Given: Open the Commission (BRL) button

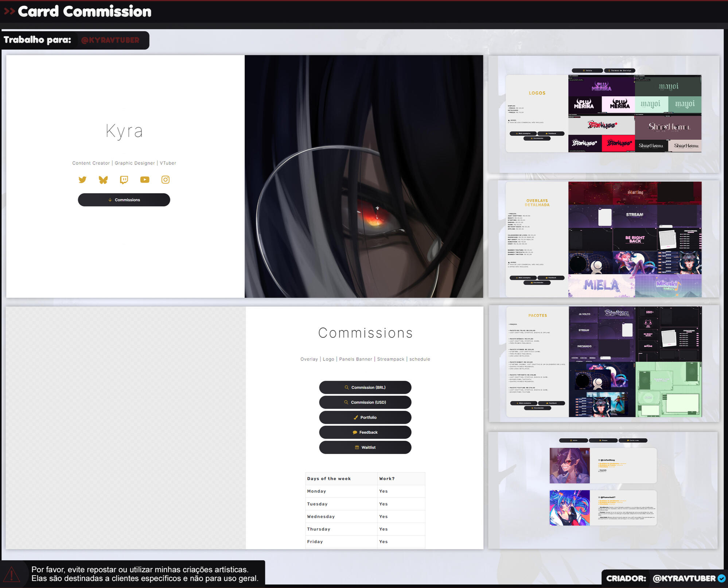Looking at the screenshot, I should [x=365, y=387].
